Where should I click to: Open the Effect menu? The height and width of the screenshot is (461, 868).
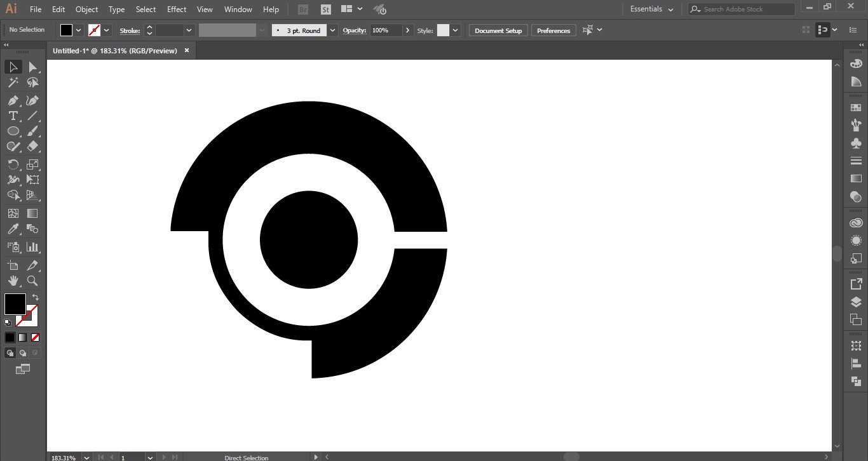point(177,10)
